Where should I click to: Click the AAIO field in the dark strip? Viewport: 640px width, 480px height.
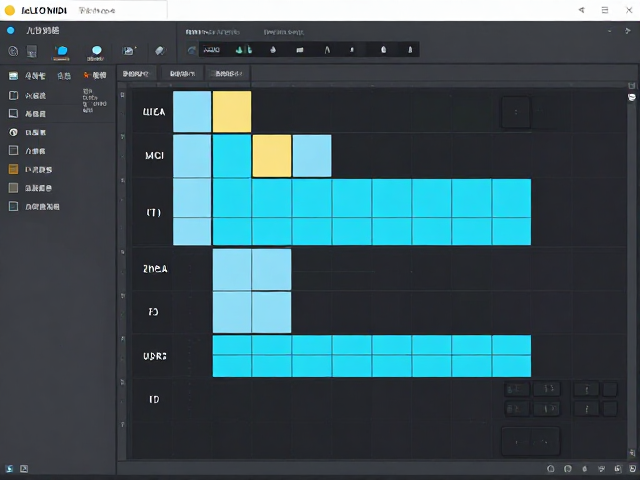[x=212, y=50]
